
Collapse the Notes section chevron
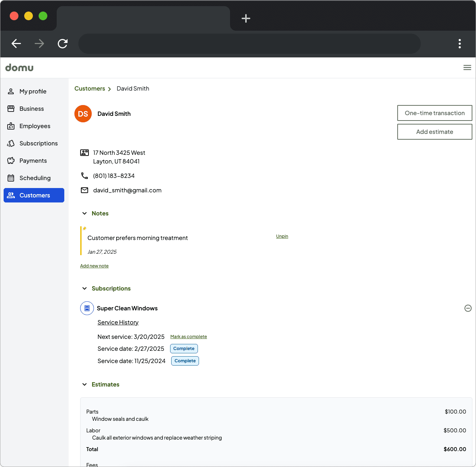pos(85,213)
